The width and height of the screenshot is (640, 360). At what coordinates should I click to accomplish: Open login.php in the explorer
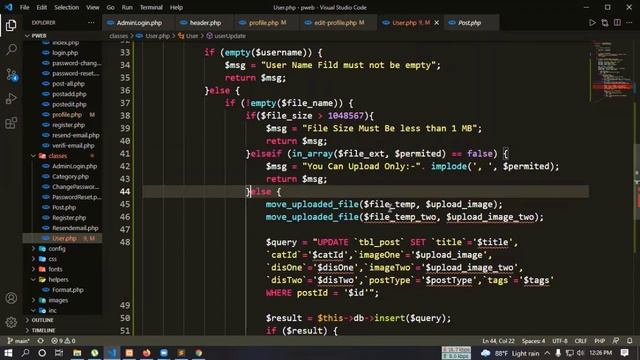(65, 53)
